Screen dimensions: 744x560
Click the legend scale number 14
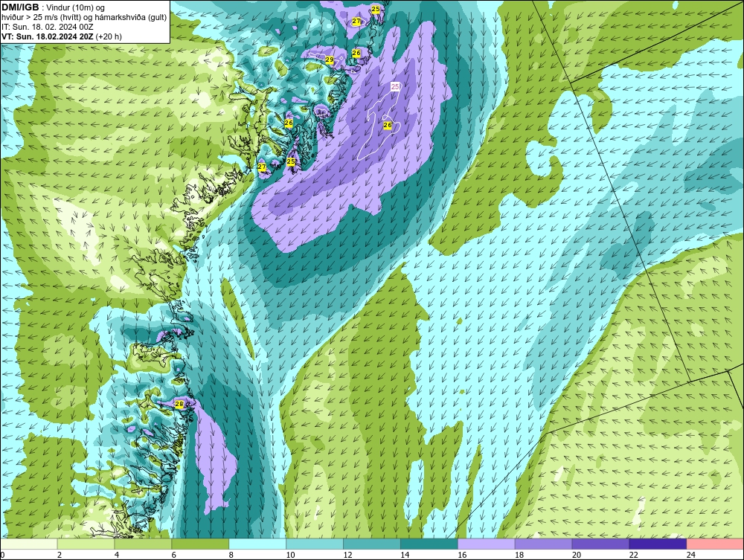[405, 555]
